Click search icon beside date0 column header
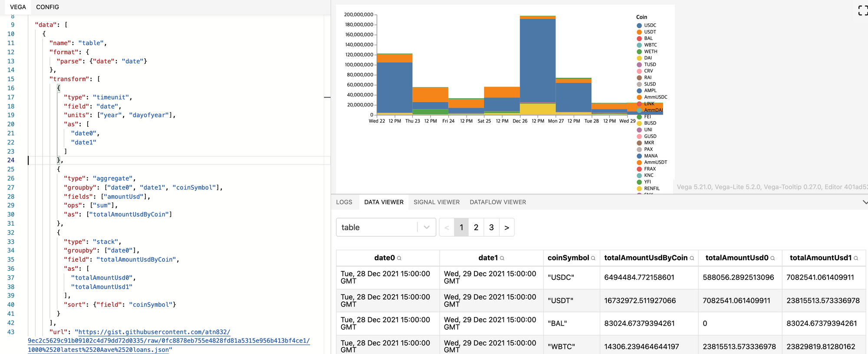The width and height of the screenshot is (868, 354). (399, 258)
